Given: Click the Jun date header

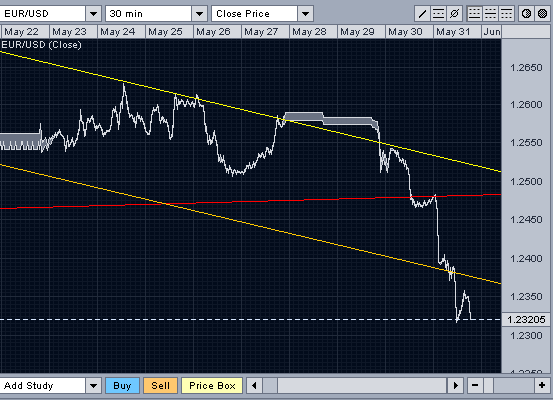Looking at the screenshot, I should point(491,32).
